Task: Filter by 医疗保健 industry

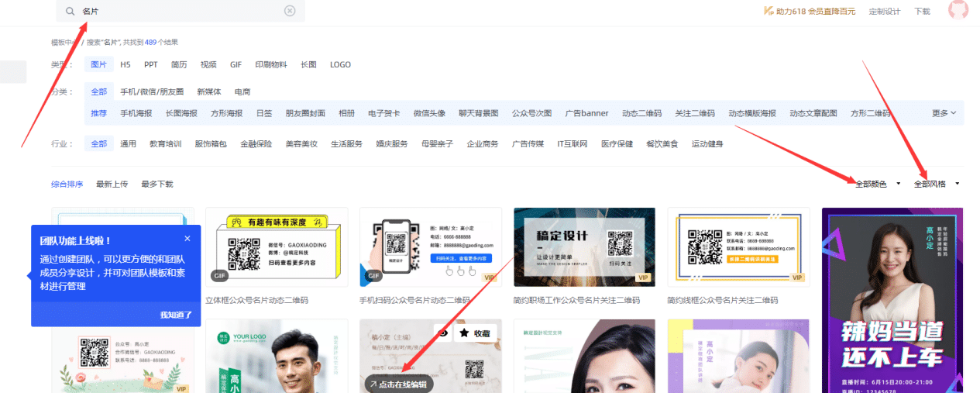Action: 617,144
